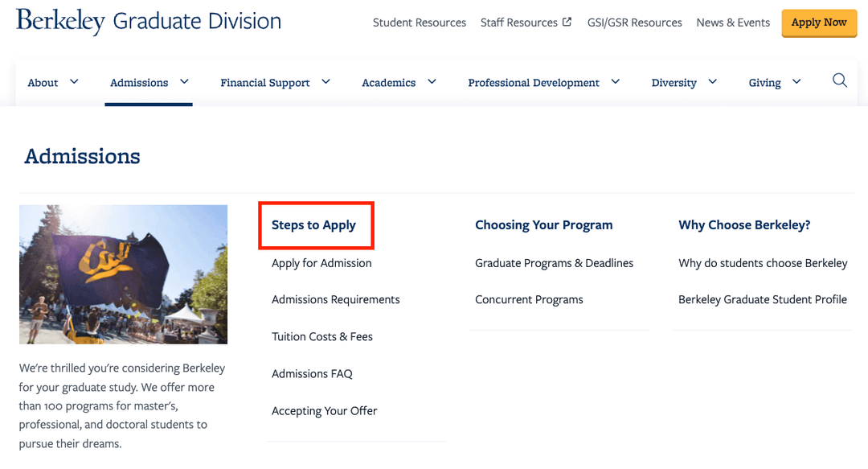The width and height of the screenshot is (868, 469).
Task: Expand the Financial Support chevron
Action: click(x=326, y=82)
